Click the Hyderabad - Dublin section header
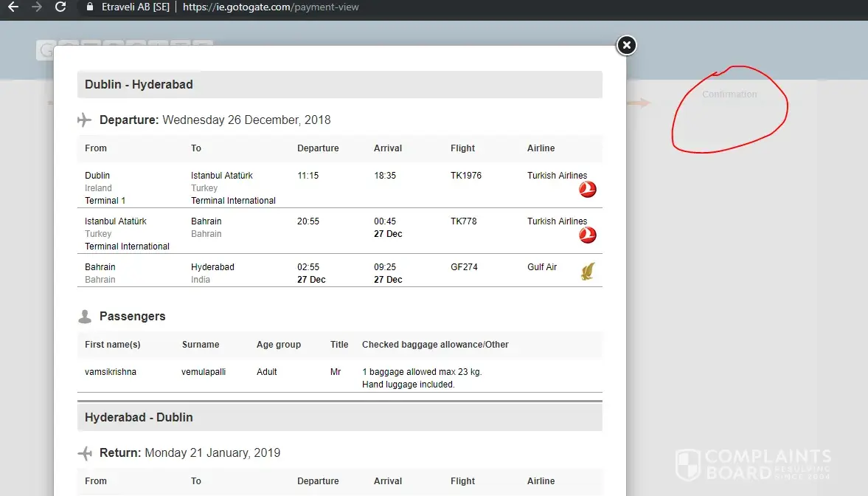The height and width of the screenshot is (496, 868). [x=339, y=417]
